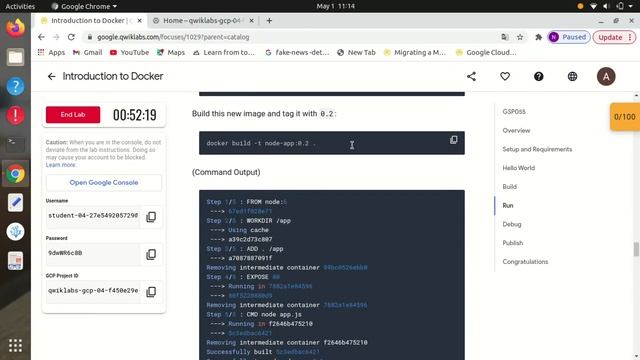Open Apps bookmark shortcut
This screenshot has height=360, width=640.
51,52
